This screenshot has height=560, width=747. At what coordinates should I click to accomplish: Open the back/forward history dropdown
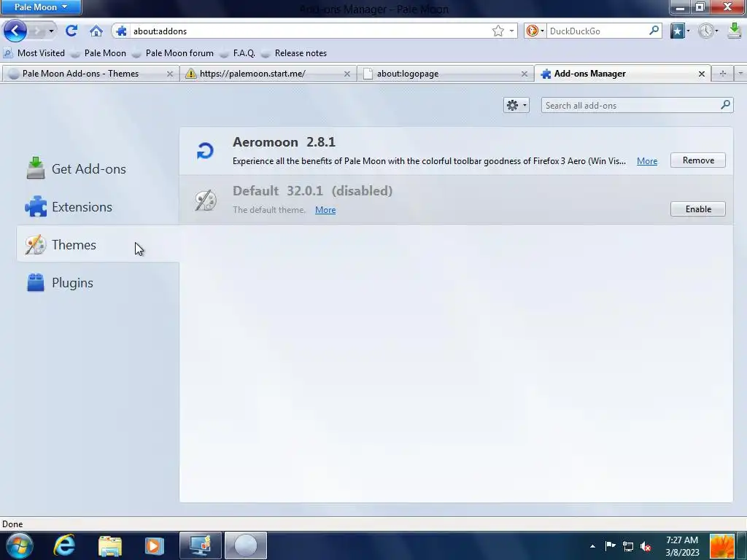tap(51, 31)
